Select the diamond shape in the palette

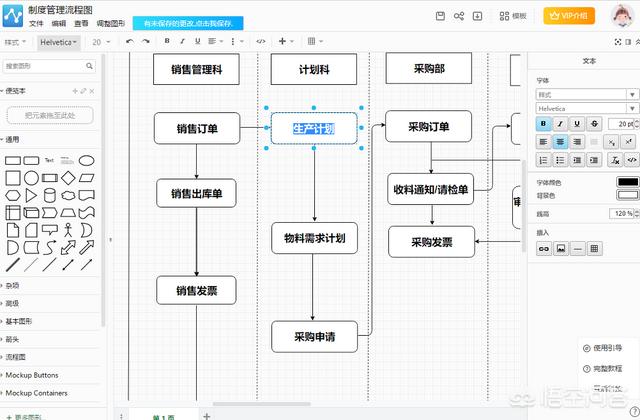pyautogui.click(x=68, y=178)
